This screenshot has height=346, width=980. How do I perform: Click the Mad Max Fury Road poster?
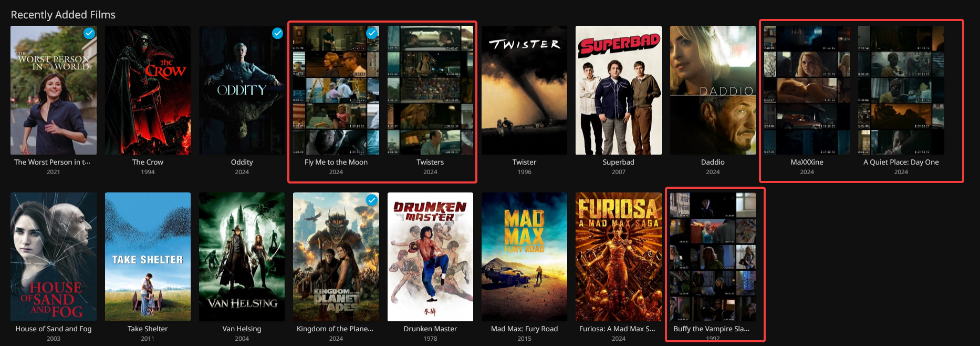click(524, 257)
